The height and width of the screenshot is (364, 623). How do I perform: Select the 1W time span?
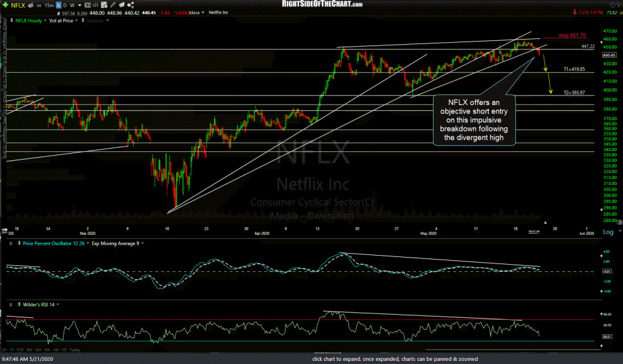tap(56, 350)
